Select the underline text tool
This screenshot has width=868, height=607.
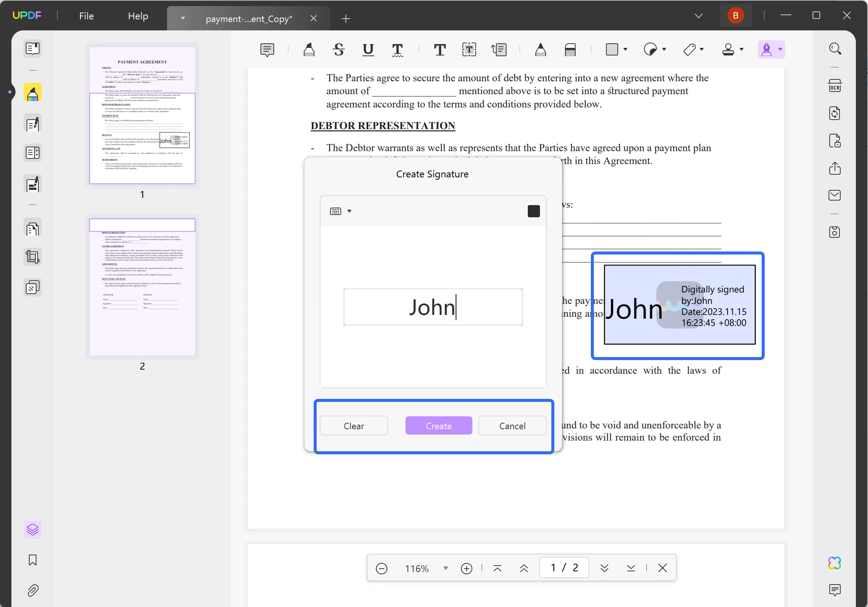(368, 49)
